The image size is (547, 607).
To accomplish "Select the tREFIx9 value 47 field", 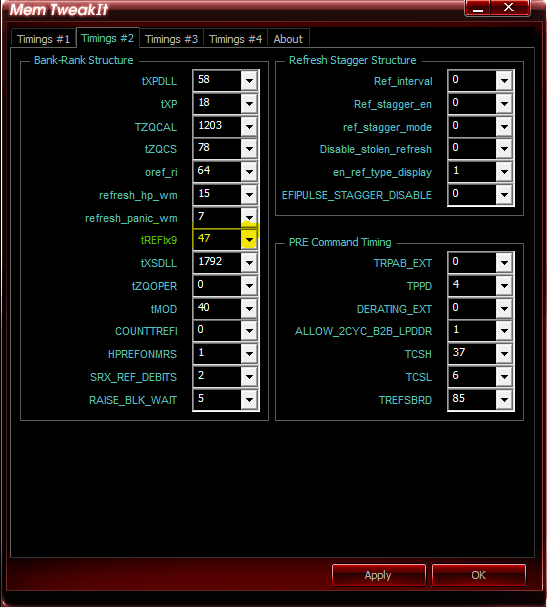I will point(217,240).
